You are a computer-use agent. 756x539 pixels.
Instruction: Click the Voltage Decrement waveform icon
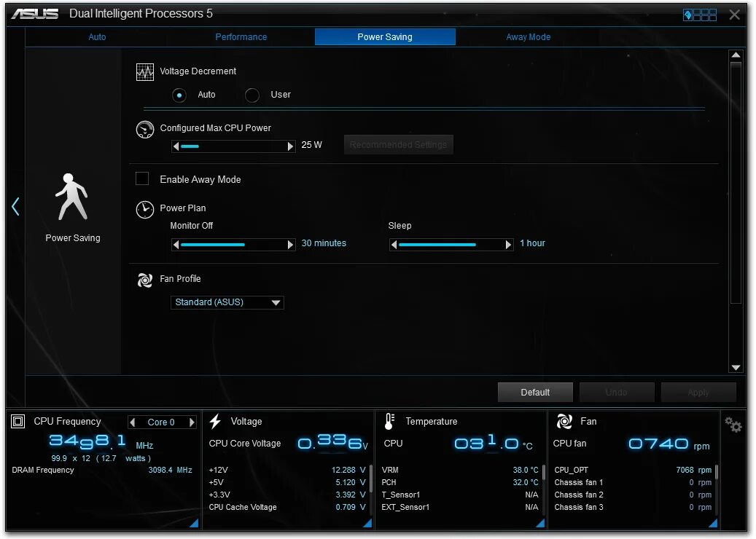144,72
